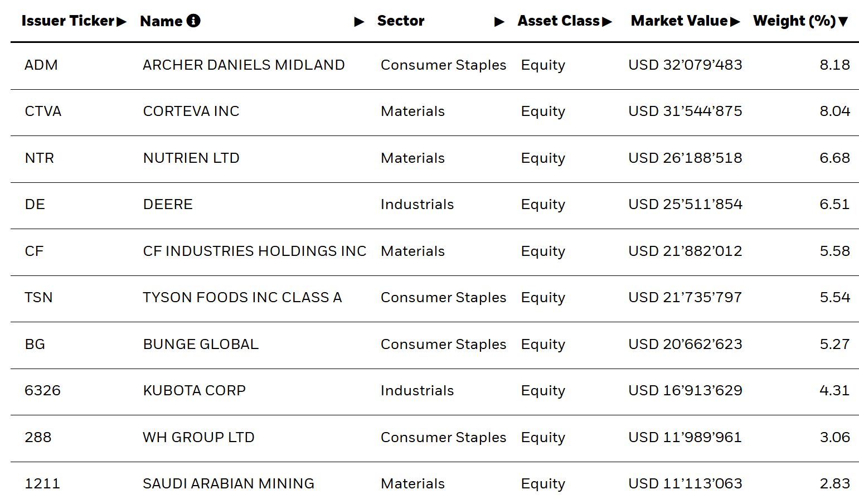Select NUTRIEN LTD holding name

pos(191,158)
